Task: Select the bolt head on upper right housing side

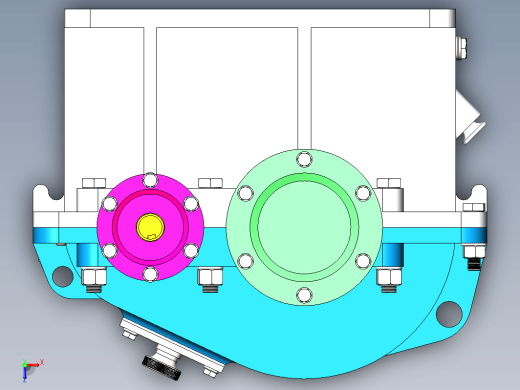Action: pos(461,49)
